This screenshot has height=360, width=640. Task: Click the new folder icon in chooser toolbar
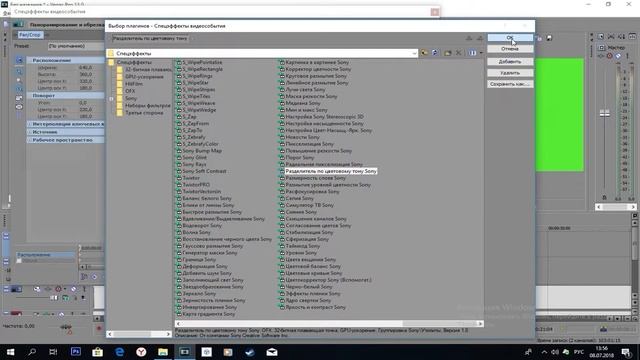coord(448,53)
